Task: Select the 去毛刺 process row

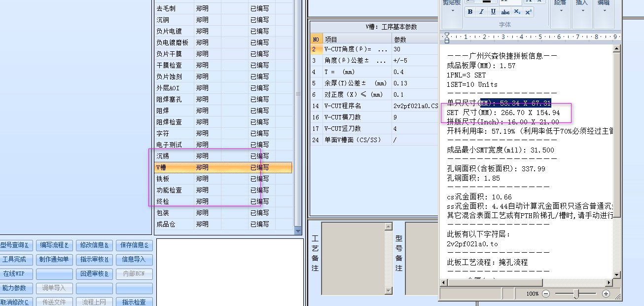Action: (x=223, y=8)
